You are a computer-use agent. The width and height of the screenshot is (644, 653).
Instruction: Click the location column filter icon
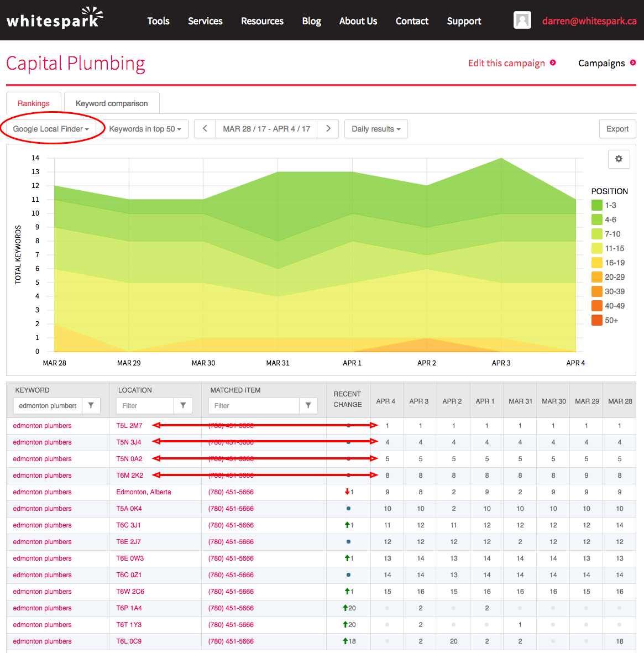pos(183,406)
